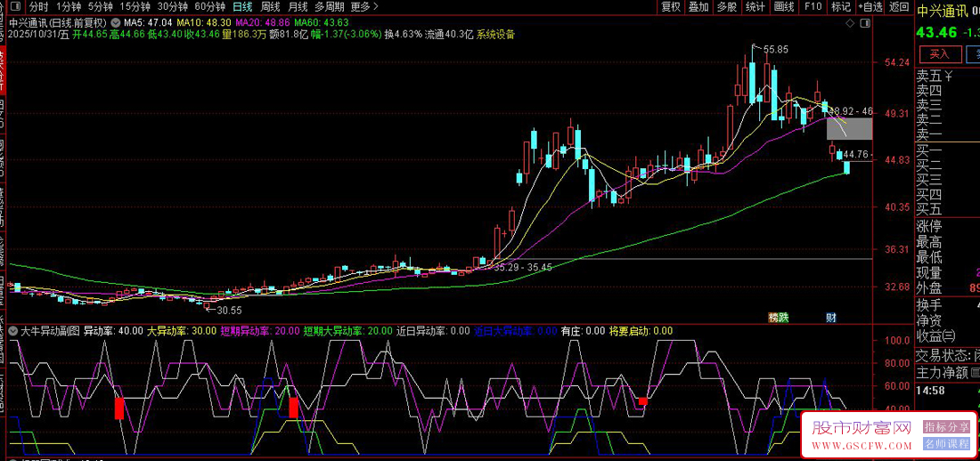980x461 pixels.
Task: Add stock via +自选 button
Action: (869, 7)
